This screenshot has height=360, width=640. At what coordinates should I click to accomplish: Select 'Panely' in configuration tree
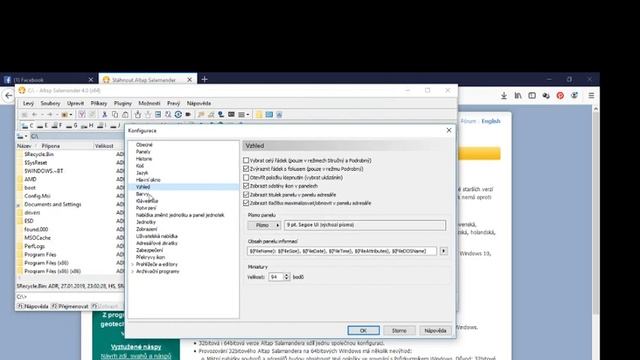coord(143,152)
